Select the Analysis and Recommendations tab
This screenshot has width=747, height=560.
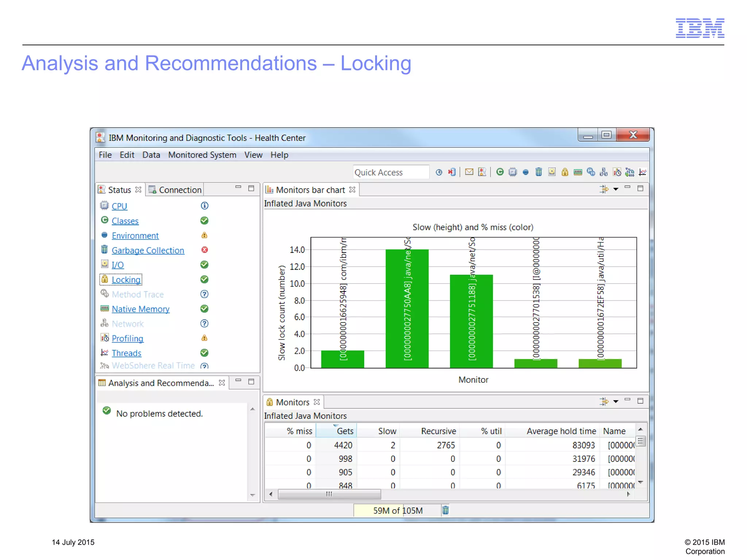[x=161, y=383]
